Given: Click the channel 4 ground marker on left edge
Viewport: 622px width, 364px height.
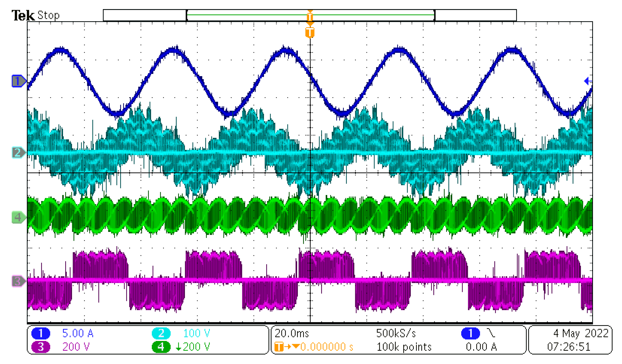Looking at the screenshot, I should [19, 218].
